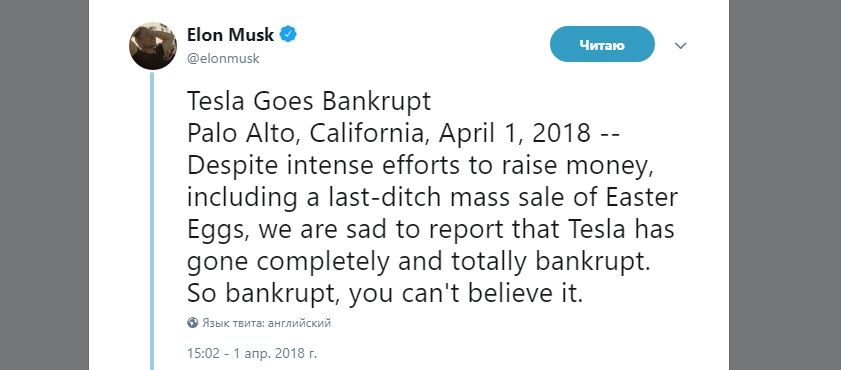Image resolution: width=841 pixels, height=370 pixels.
Task: Click the last-ditch mass sale text line
Action: click(432, 198)
